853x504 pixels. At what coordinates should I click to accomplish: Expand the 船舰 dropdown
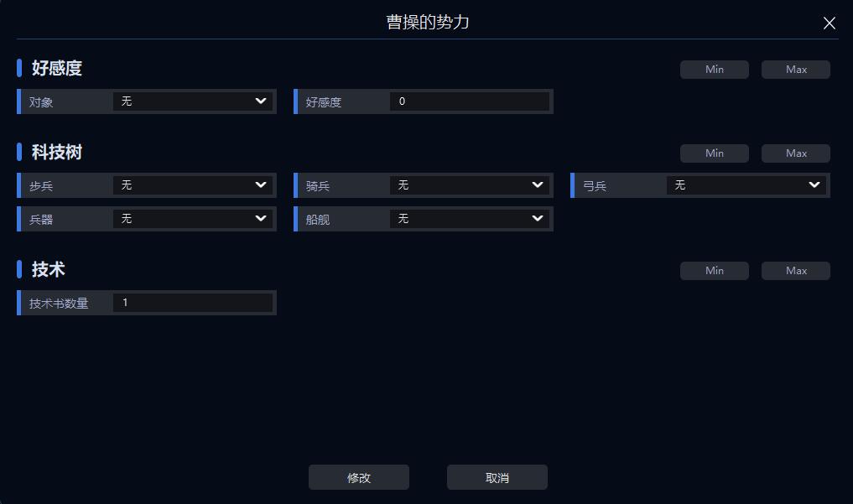pyautogui.click(x=469, y=219)
